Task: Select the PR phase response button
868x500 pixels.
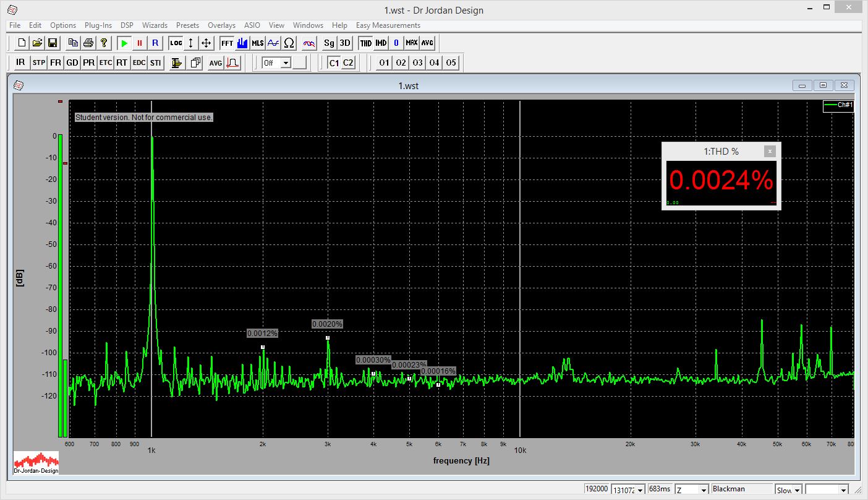Action: point(89,62)
